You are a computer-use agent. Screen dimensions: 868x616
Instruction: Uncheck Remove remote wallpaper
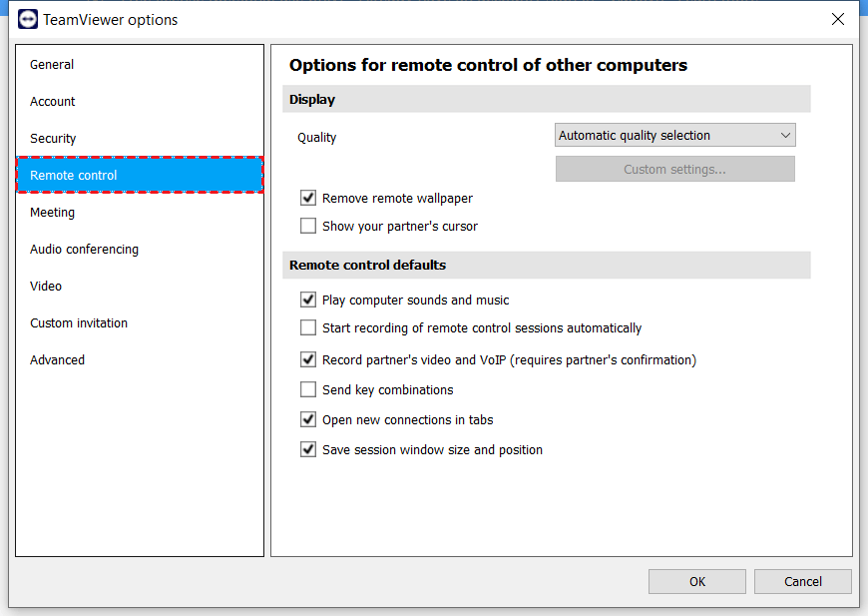307,198
